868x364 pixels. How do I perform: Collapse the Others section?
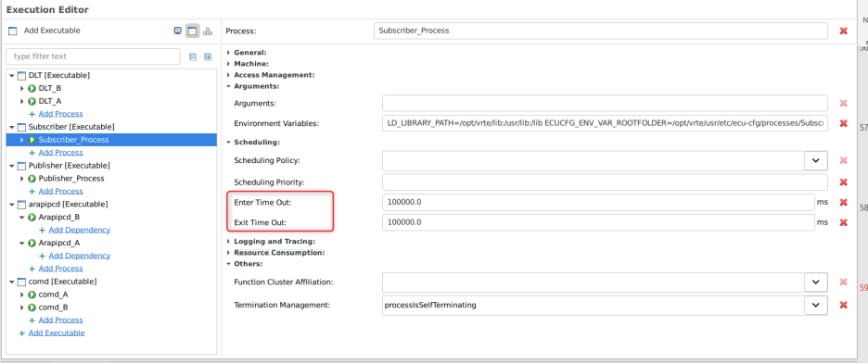[x=229, y=264]
